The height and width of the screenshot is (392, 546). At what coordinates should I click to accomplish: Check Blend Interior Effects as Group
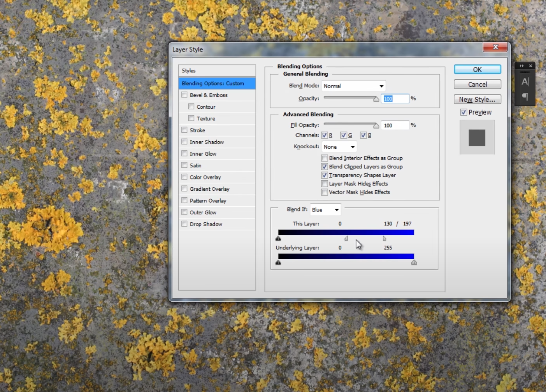click(x=324, y=158)
